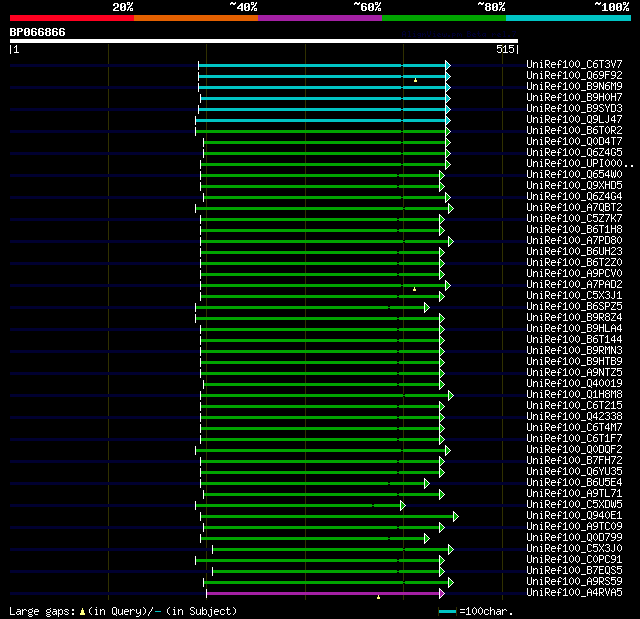
Task: Click the gap triangle marker on the UniRef100_A7PAD2 bar
Action: pos(414,289)
